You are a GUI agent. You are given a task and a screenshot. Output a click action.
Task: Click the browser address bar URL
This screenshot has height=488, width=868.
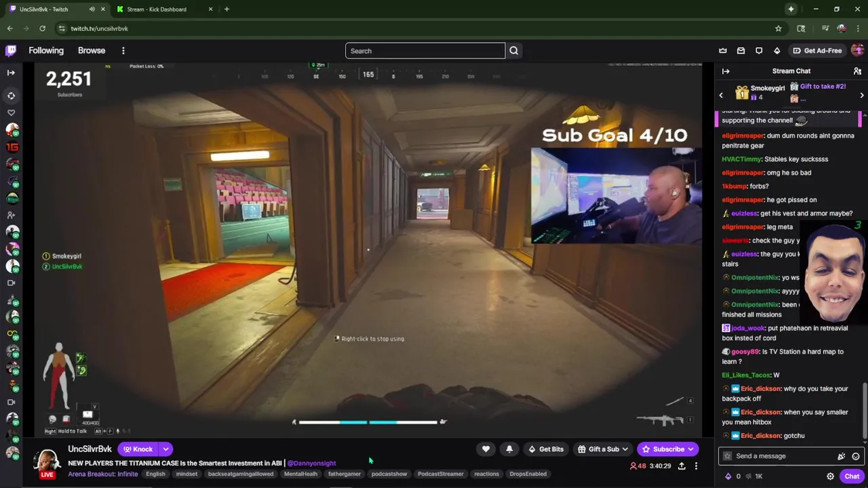click(x=99, y=28)
